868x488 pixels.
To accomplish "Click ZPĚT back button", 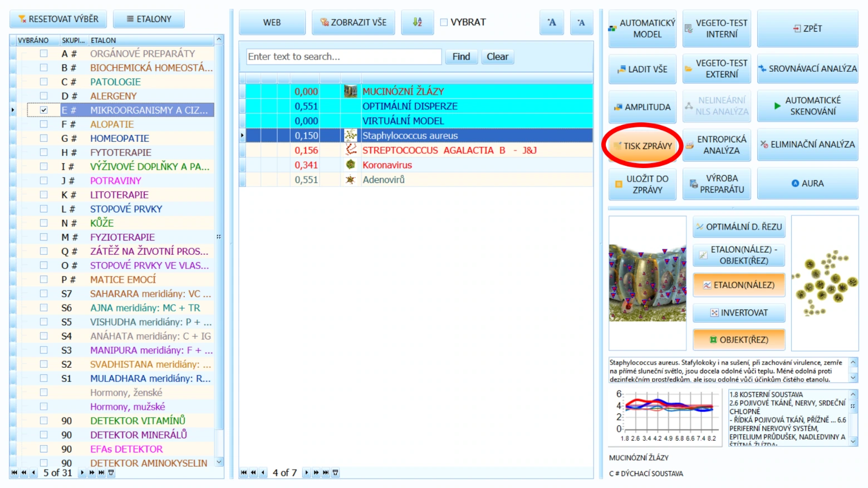I will pos(807,28).
